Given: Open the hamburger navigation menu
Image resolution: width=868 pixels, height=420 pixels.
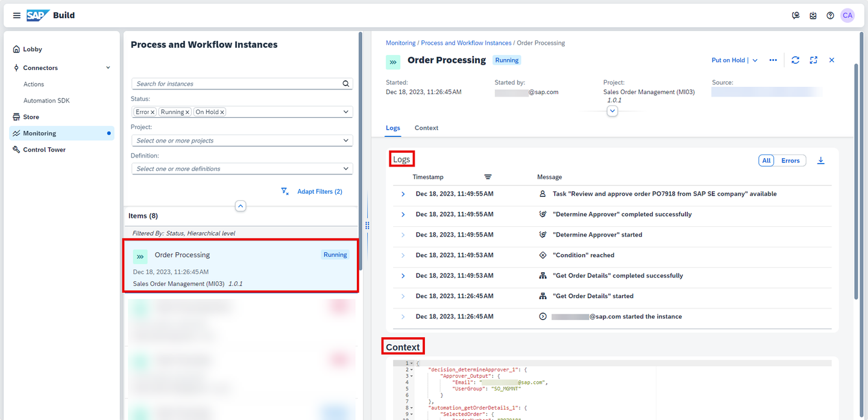Looking at the screenshot, I should (x=16, y=16).
